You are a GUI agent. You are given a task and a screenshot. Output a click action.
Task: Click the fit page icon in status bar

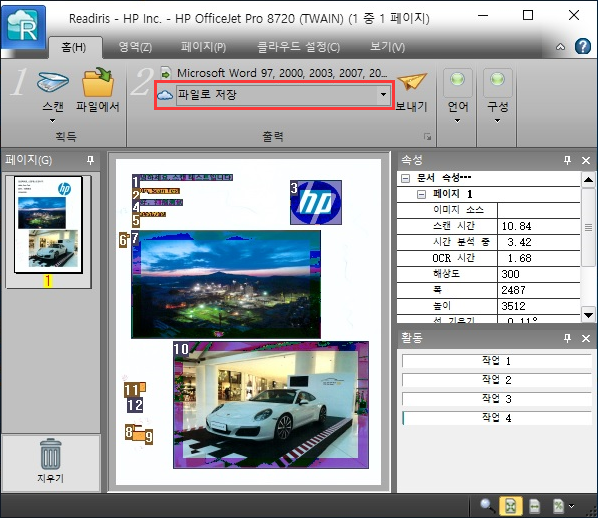[x=510, y=506]
